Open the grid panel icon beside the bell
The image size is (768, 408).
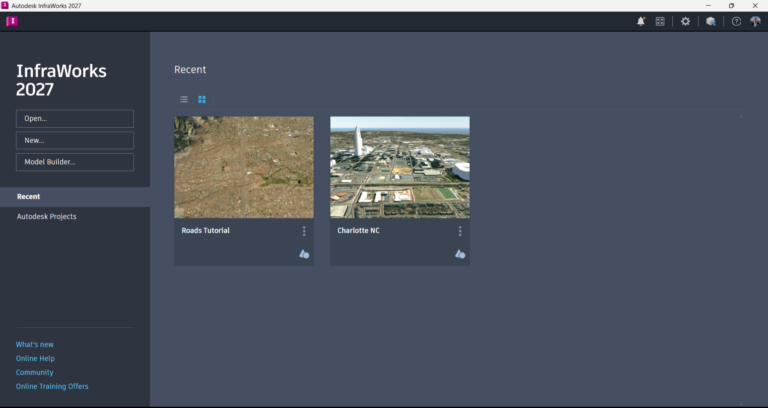[660, 21]
